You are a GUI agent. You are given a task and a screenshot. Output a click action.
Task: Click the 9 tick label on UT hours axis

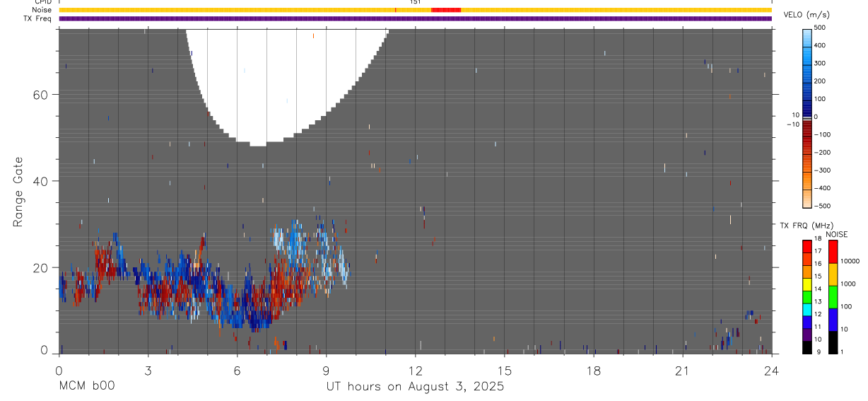[x=326, y=371]
